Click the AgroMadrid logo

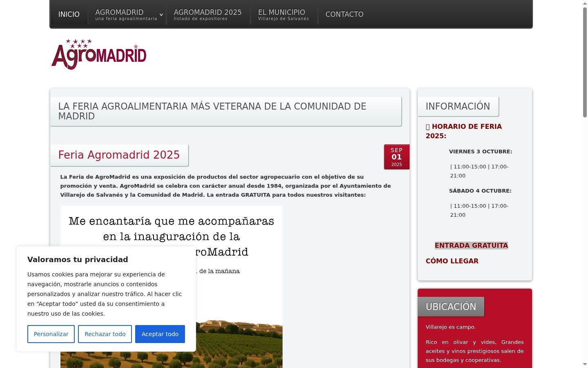(99, 54)
